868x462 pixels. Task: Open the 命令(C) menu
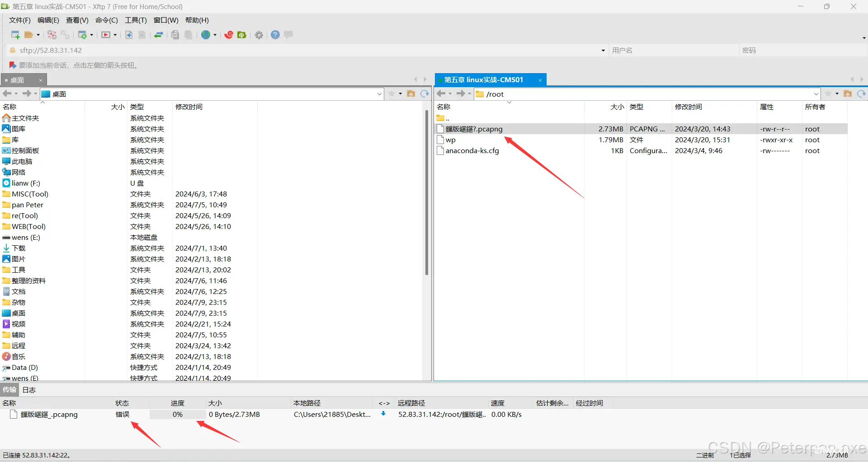click(x=107, y=20)
